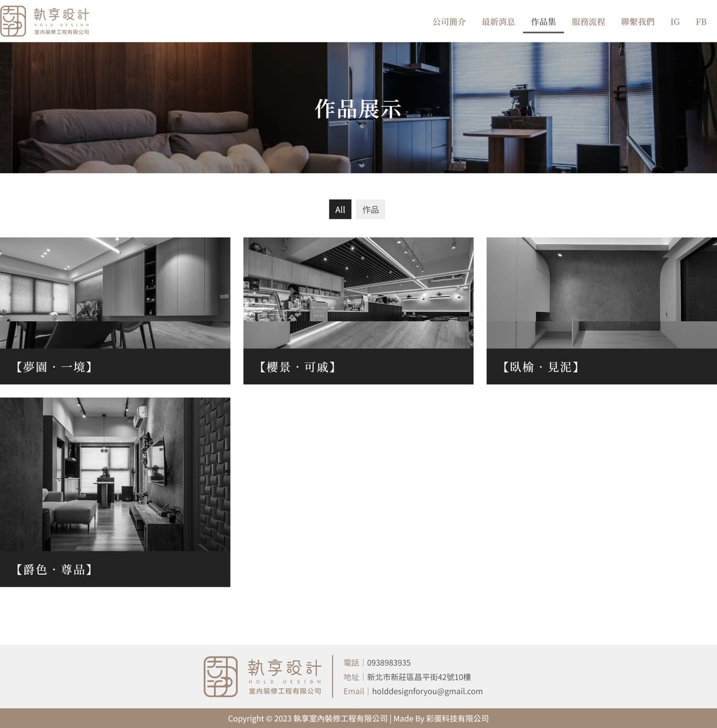The height and width of the screenshot is (728, 717).
Task: Click the 【爵色・尊品】 title caption
Action: 54,569
